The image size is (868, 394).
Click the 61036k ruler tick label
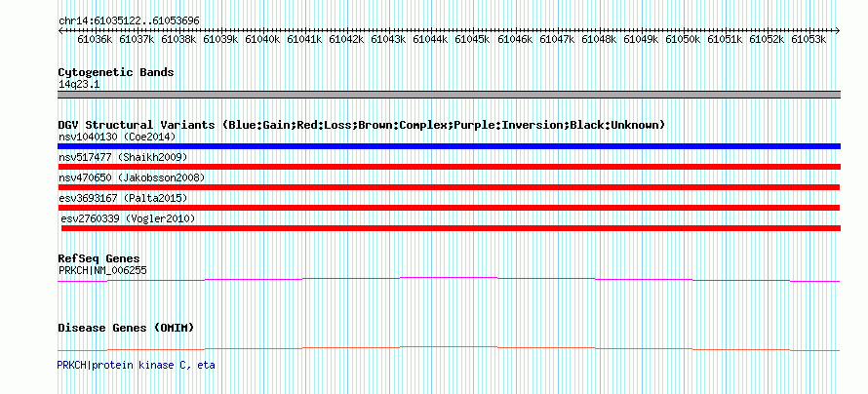click(96, 39)
